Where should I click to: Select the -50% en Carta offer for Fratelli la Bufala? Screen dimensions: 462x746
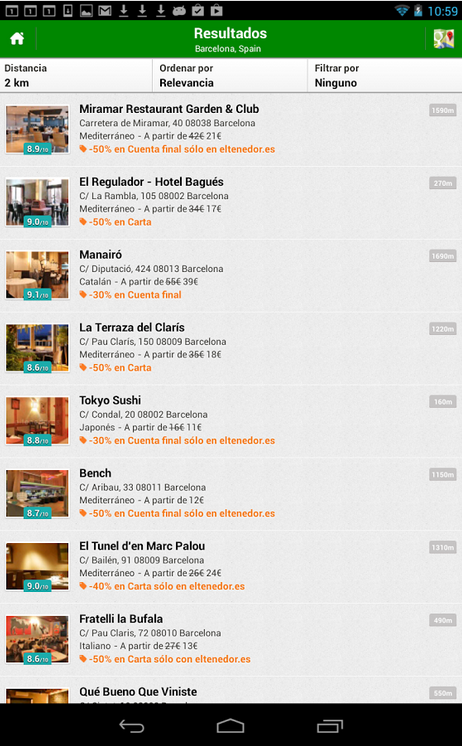coord(165,659)
